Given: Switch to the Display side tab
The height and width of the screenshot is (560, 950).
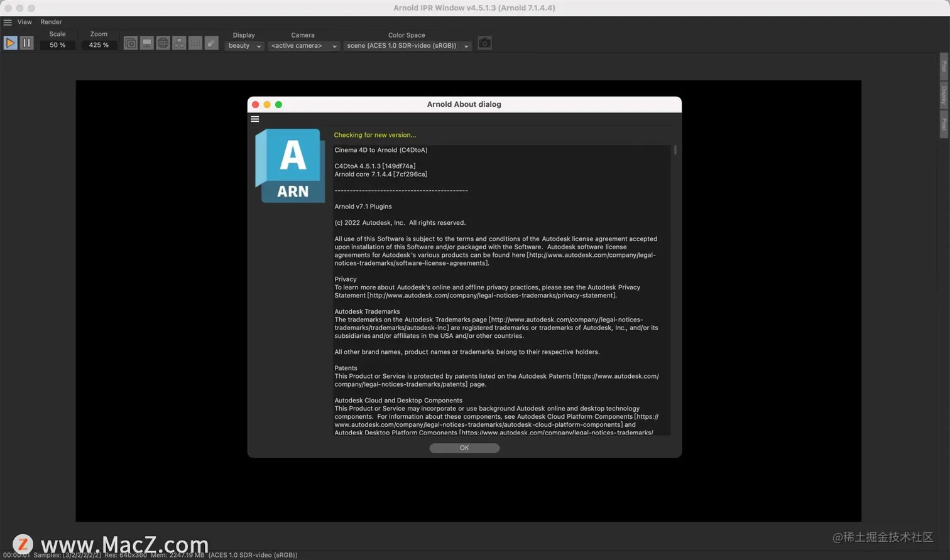Looking at the screenshot, I should 944,94.
